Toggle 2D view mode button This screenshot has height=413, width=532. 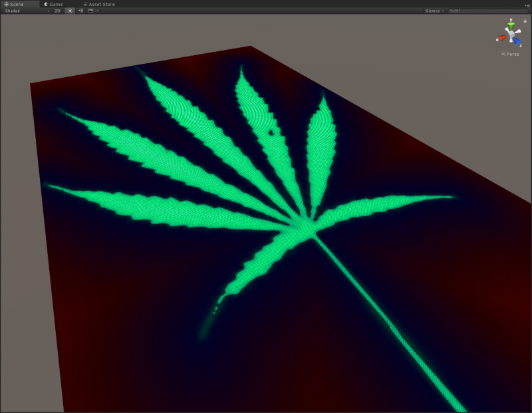[57, 11]
